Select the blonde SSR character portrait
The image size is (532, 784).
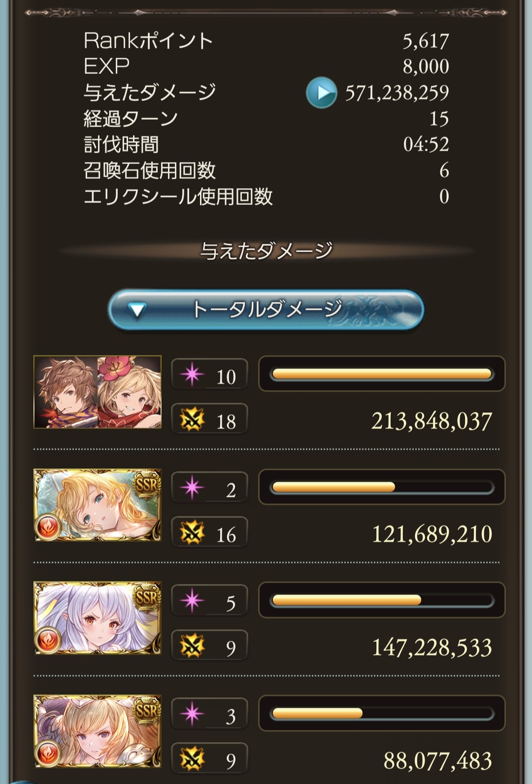click(x=98, y=505)
